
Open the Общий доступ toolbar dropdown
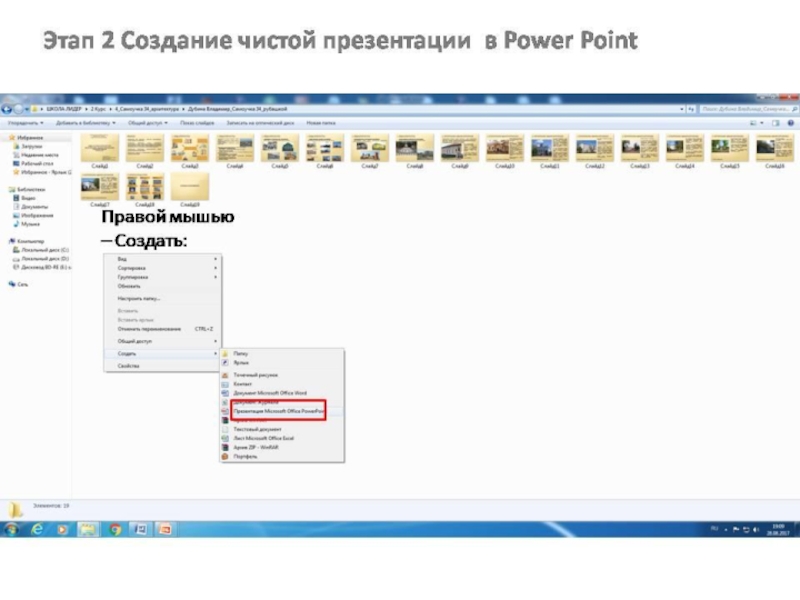tap(149, 121)
